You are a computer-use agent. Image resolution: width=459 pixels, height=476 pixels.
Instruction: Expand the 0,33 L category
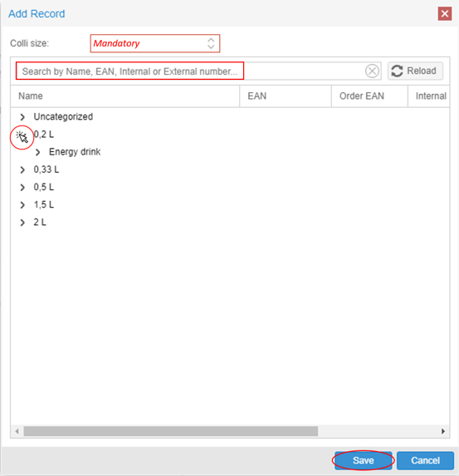click(x=22, y=169)
